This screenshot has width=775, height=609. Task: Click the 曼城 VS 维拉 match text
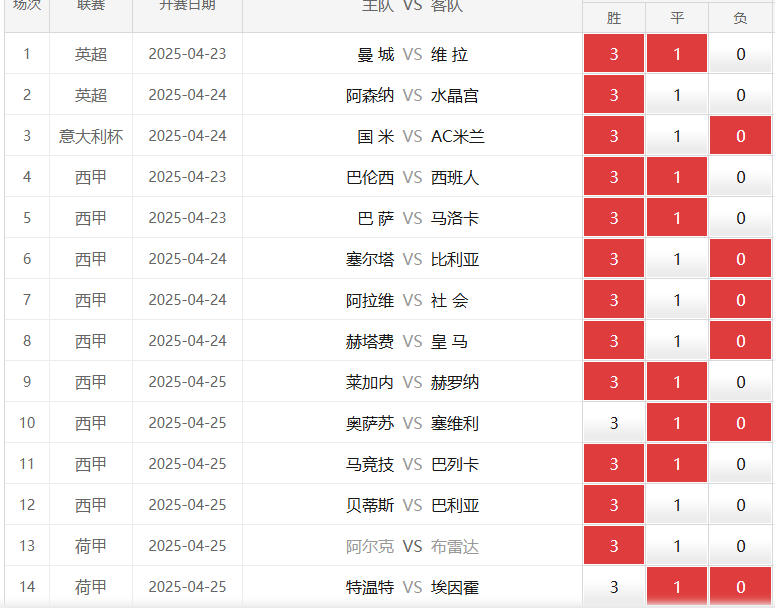click(x=412, y=54)
